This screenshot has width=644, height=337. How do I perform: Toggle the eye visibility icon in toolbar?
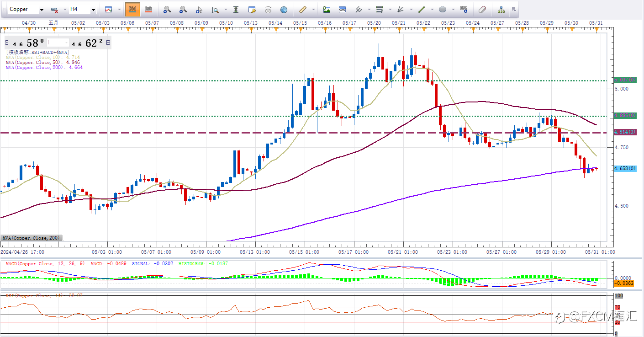pyautogui.click(x=269, y=9)
